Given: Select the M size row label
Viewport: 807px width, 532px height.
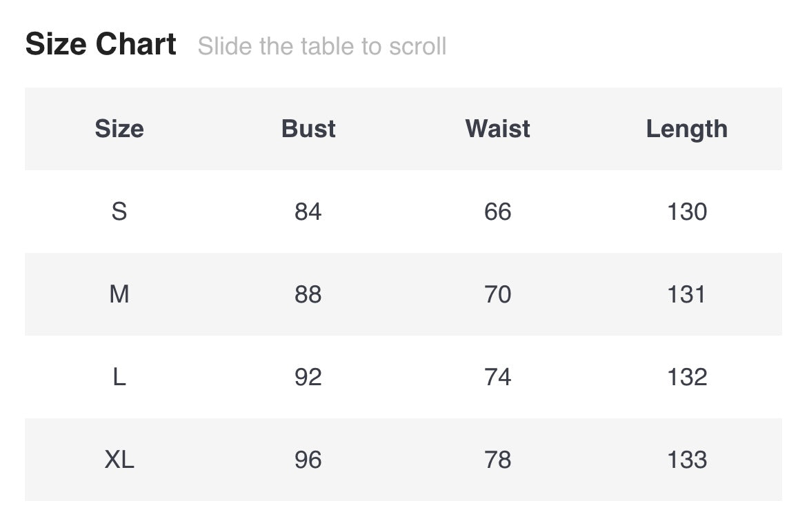Looking at the screenshot, I should point(119,294).
